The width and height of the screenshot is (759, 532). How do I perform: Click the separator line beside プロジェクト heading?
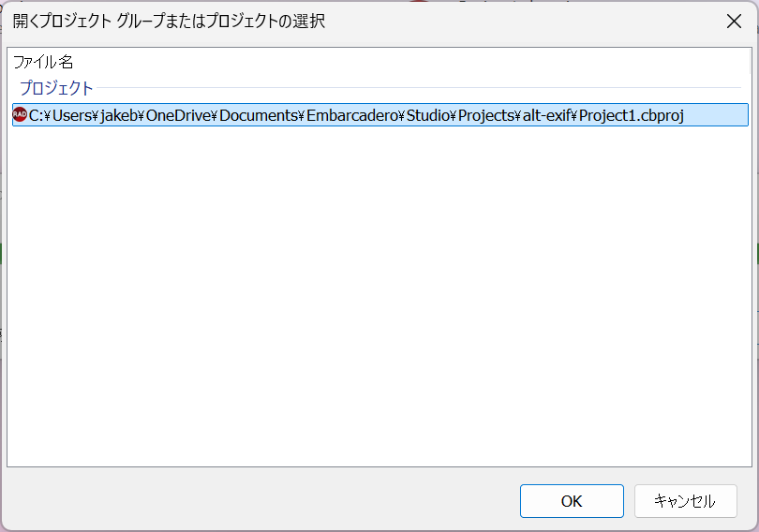tap(422, 88)
